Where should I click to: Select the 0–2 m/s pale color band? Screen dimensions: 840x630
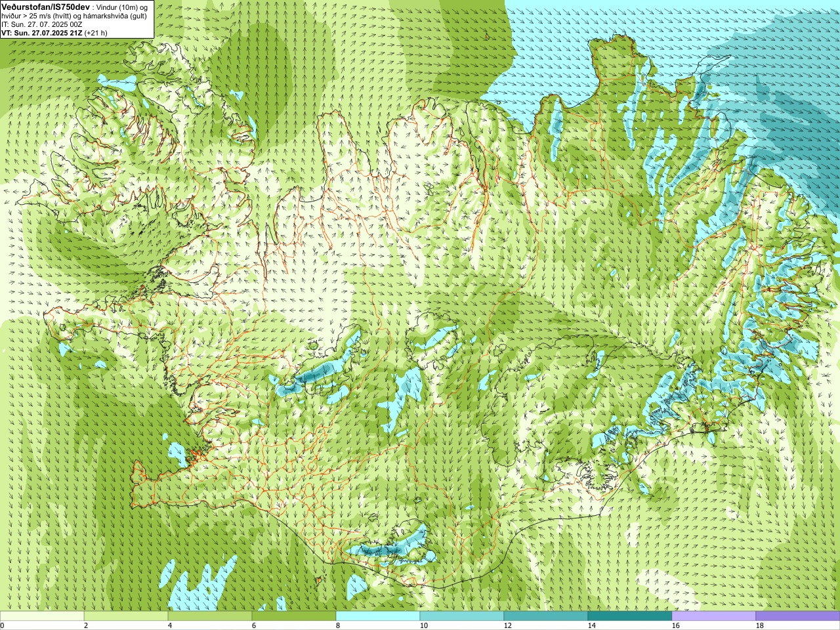tap(42, 616)
